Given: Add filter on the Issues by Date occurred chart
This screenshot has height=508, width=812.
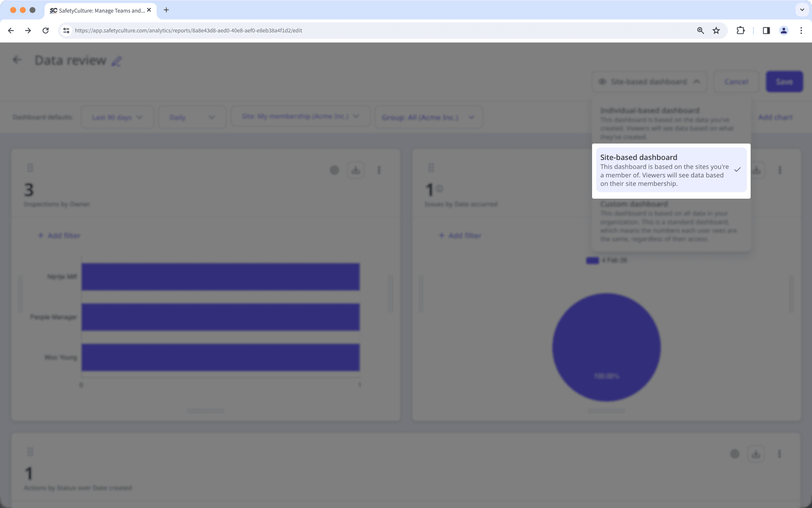Looking at the screenshot, I should [460, 235].
